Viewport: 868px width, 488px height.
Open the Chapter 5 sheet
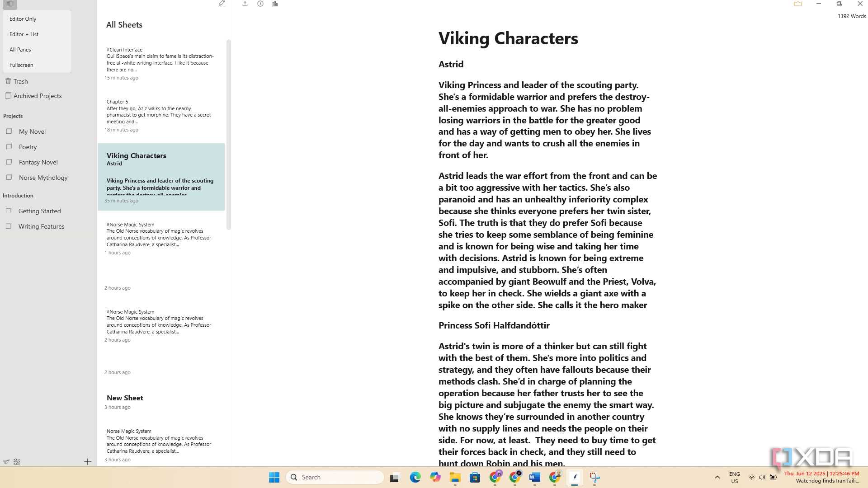[x=161, y=116]
